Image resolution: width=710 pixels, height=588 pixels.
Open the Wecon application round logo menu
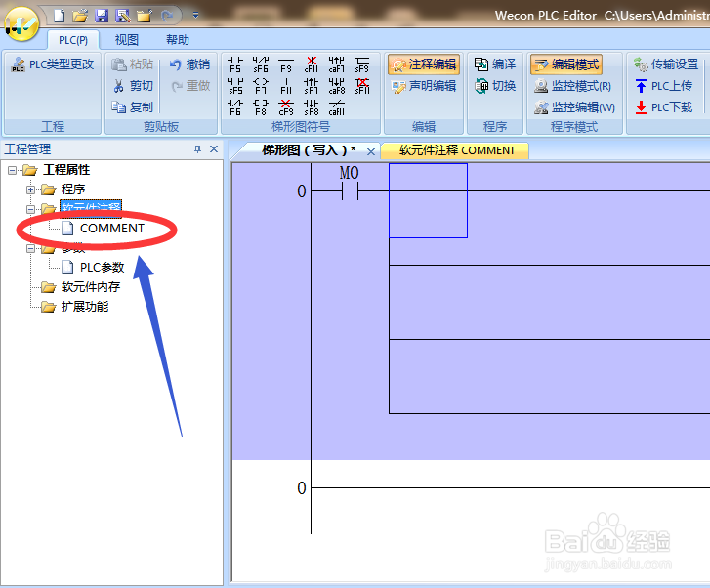pyautogui.click(x=21, y=24)
